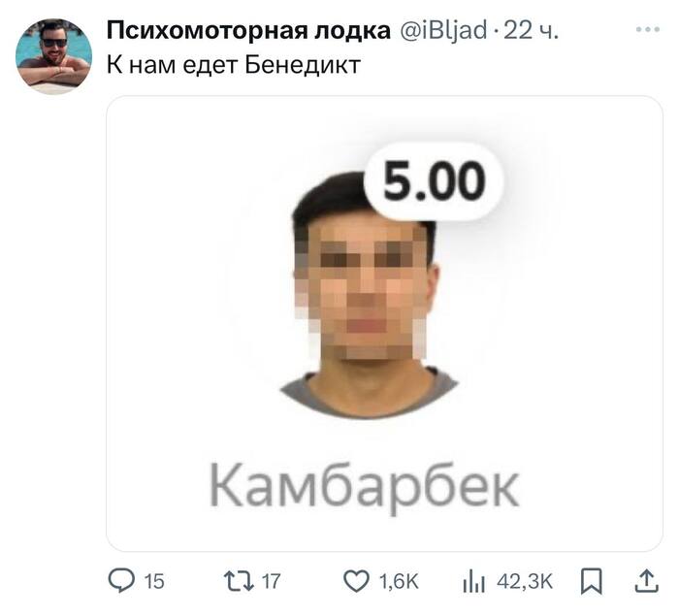Click the Камбарбек name label

[x=364, y=486]
